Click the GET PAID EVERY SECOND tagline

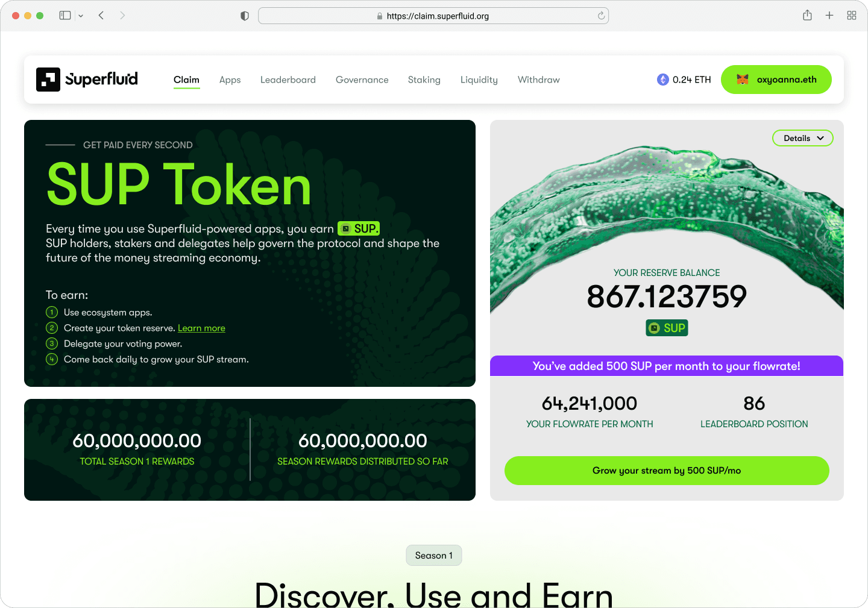coord(138,145)
